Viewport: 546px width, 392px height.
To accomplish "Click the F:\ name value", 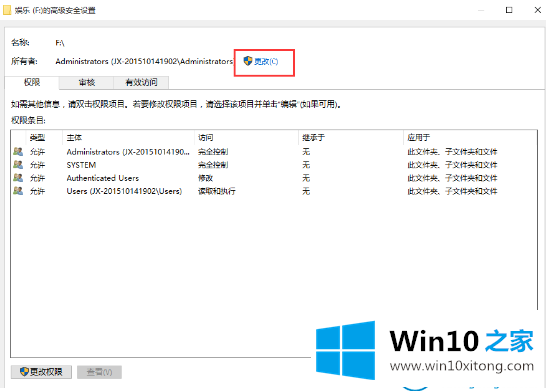I will pyautogui.click(x=60, y=43).
